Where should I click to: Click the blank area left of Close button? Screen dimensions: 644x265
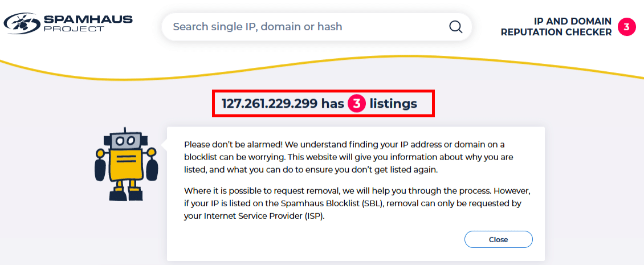point(320,239)
